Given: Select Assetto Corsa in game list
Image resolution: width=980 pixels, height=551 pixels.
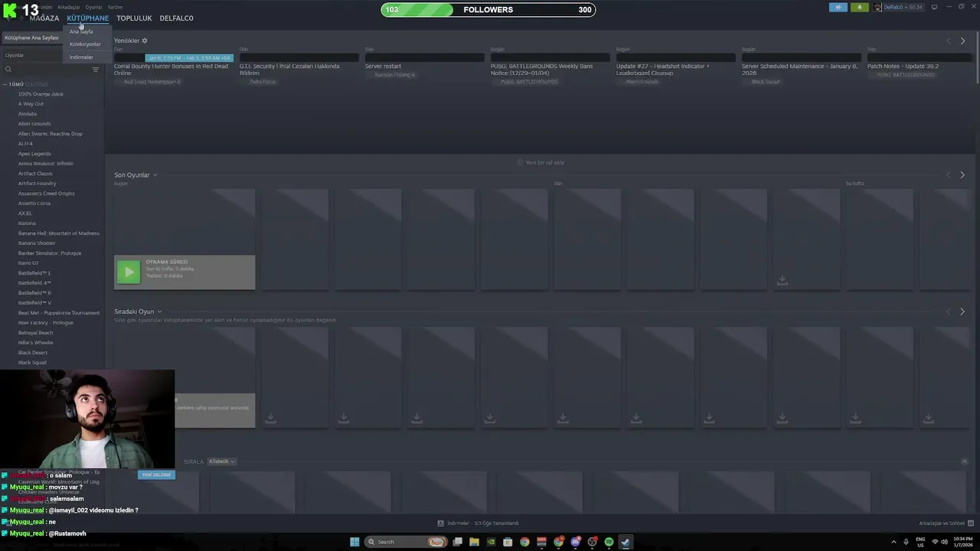Looking at the screenshot, I should click(34, 204).
